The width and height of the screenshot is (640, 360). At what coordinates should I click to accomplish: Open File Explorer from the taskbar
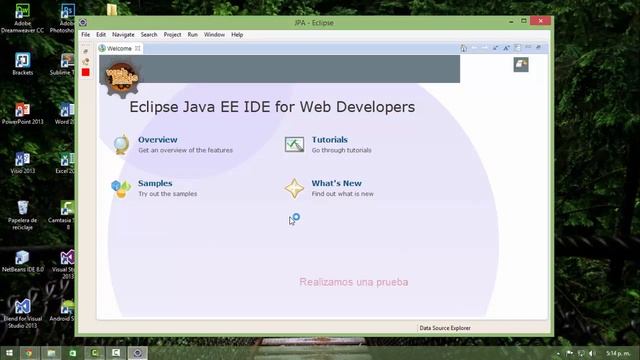[x=51, y=353]
